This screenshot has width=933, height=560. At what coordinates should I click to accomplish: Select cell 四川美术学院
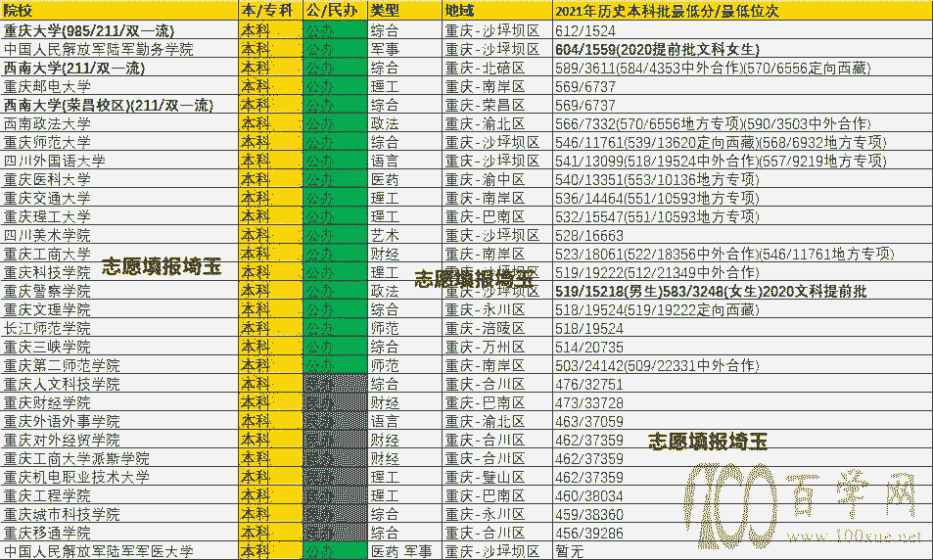coord(119,235)
